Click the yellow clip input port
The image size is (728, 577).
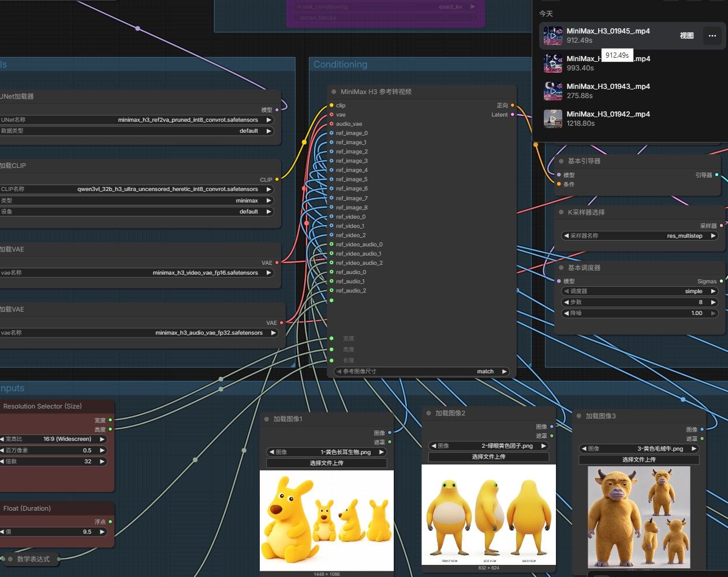pyautogui.click(x=331, y=106)
